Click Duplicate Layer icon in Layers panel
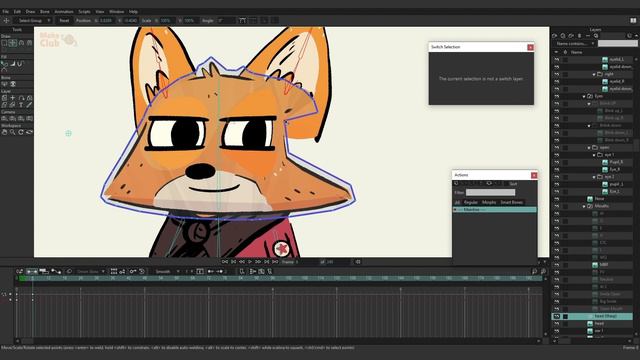The image size is (640, 360). coord(563,36)
